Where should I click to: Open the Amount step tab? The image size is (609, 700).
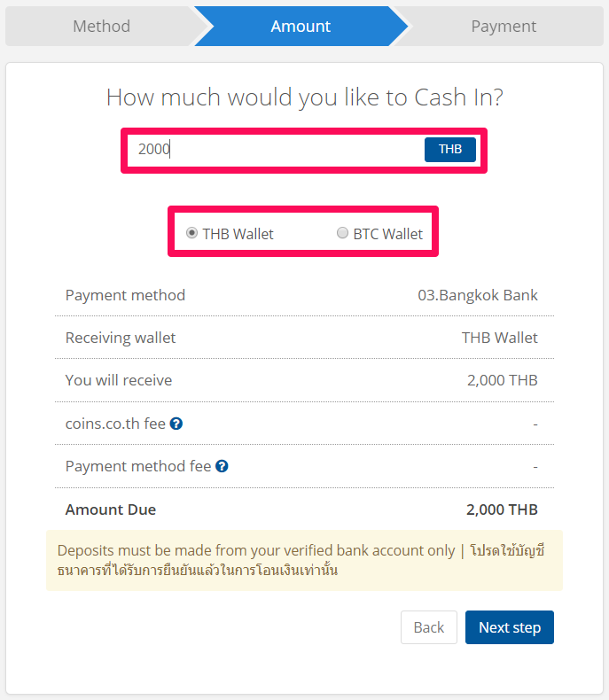click(301, 27)
